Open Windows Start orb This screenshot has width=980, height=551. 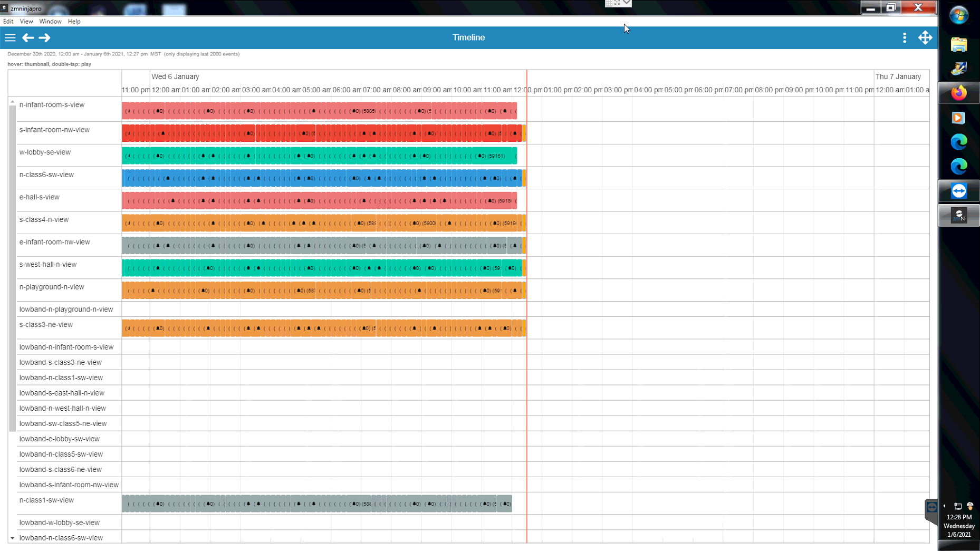point(958,15)
